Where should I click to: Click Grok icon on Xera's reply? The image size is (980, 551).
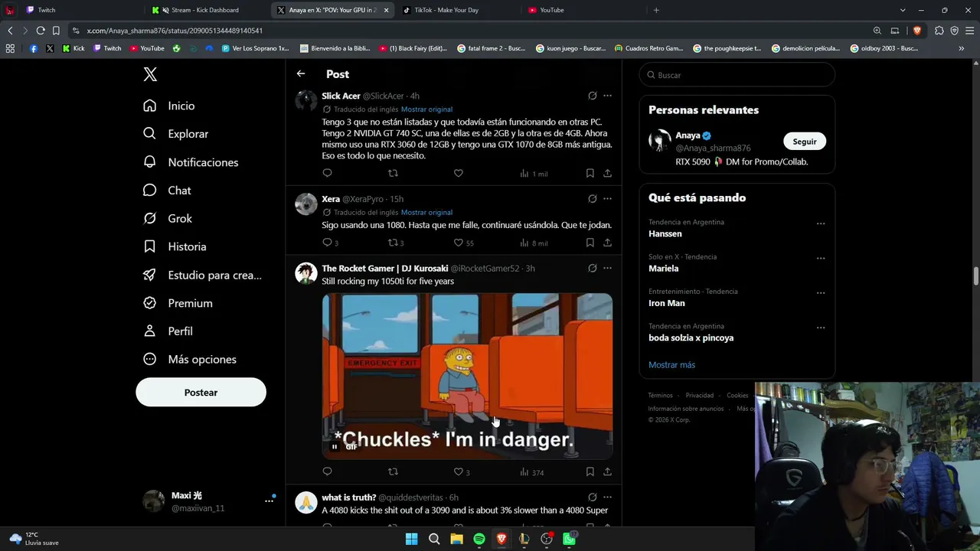[592, 199]
